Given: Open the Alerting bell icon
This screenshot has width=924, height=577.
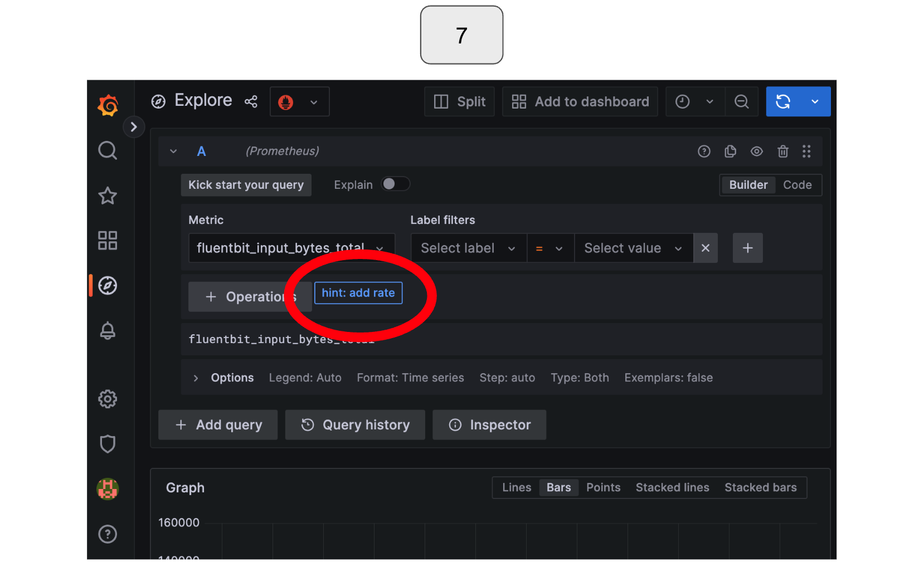Looking at the screenshot, I should pyautogui.click(x=108, y=331).
